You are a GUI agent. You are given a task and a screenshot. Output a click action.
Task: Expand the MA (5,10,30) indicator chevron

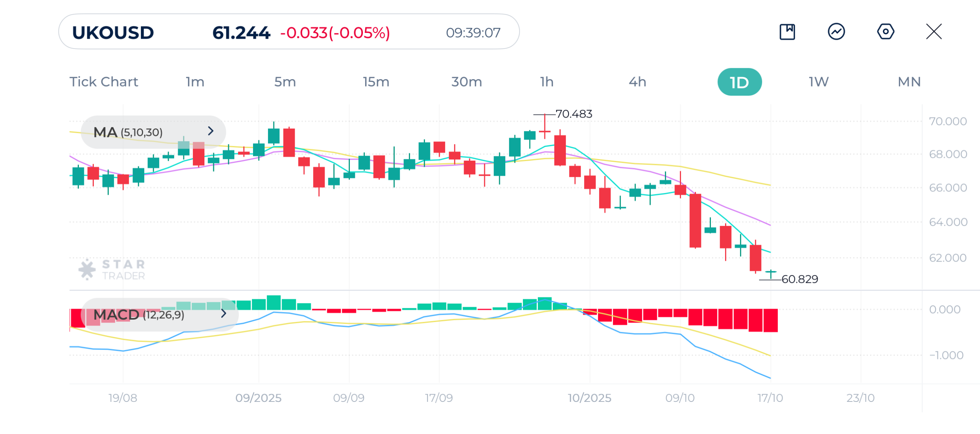211,131
